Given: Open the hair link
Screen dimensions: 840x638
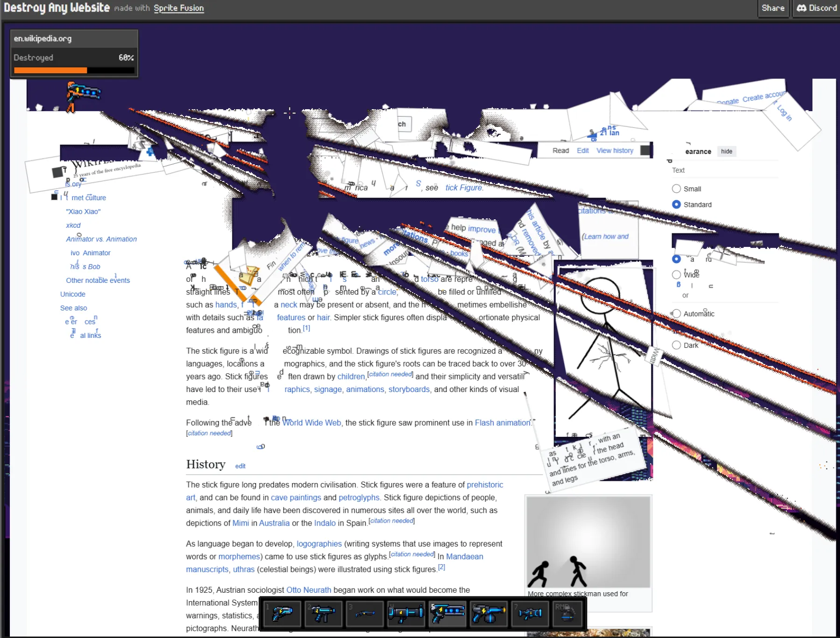Looking at the screenshot, I should (323, 317).
